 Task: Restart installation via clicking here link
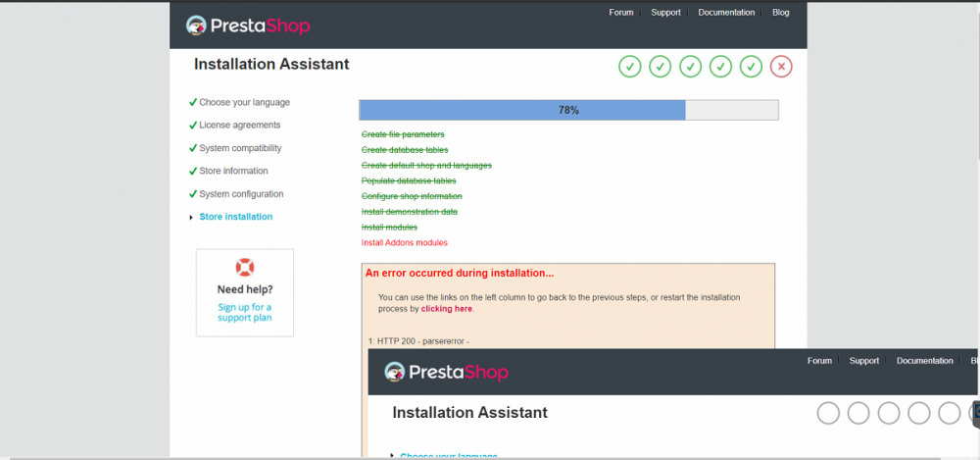click(447, 309)
